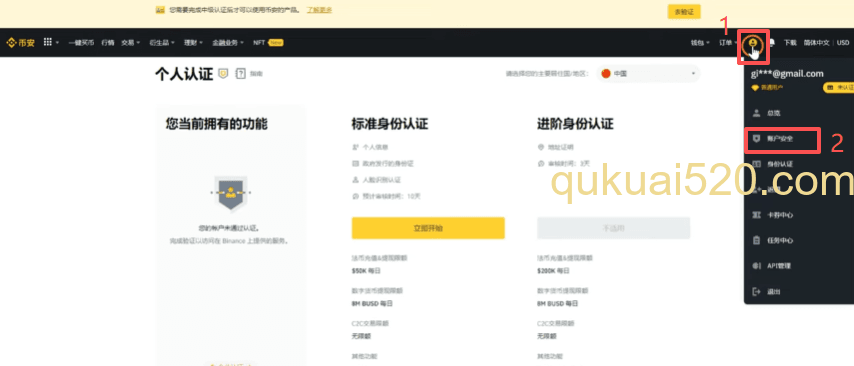Click the 个人信息 requirement row

point(370,147)
